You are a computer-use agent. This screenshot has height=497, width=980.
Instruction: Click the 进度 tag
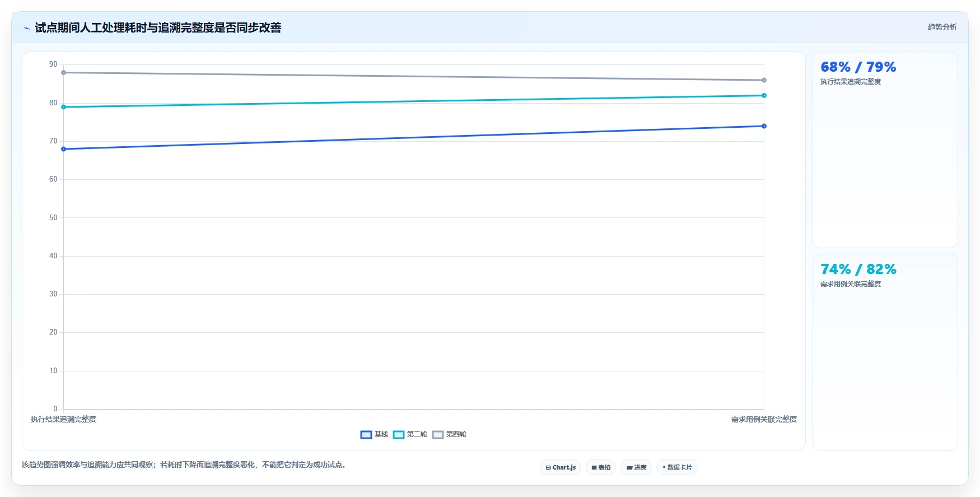coord(636,467)
